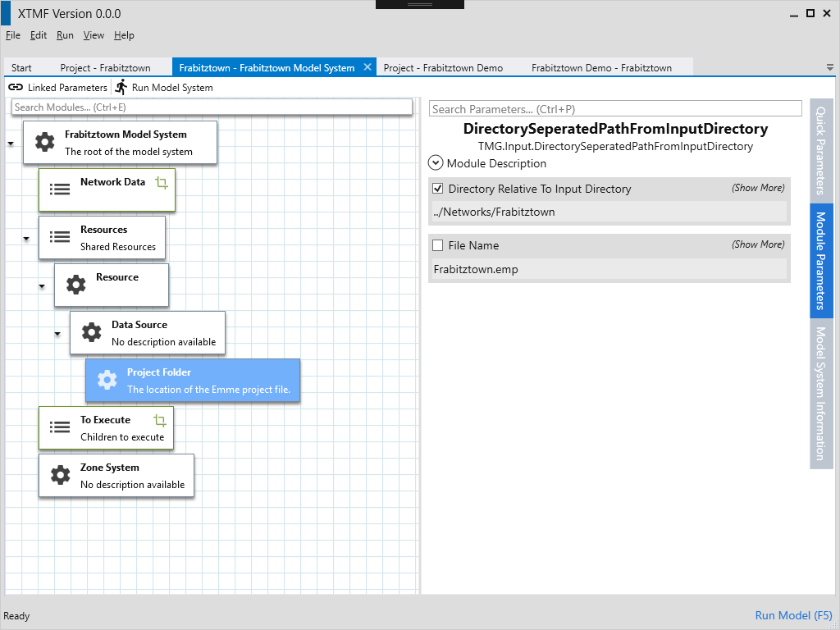Viewport: 840px width, 630px height.
Task: Uncheck Directory Relative To Input Directory checkbox
Action: pos(438,189)
